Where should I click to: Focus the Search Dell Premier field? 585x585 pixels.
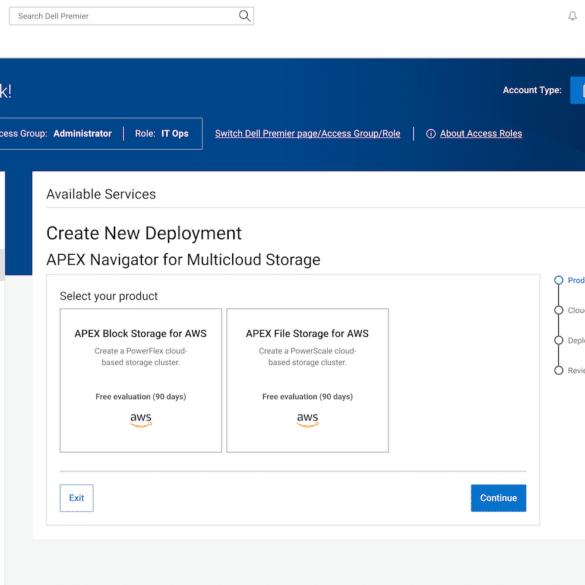[x=131, y=16]
